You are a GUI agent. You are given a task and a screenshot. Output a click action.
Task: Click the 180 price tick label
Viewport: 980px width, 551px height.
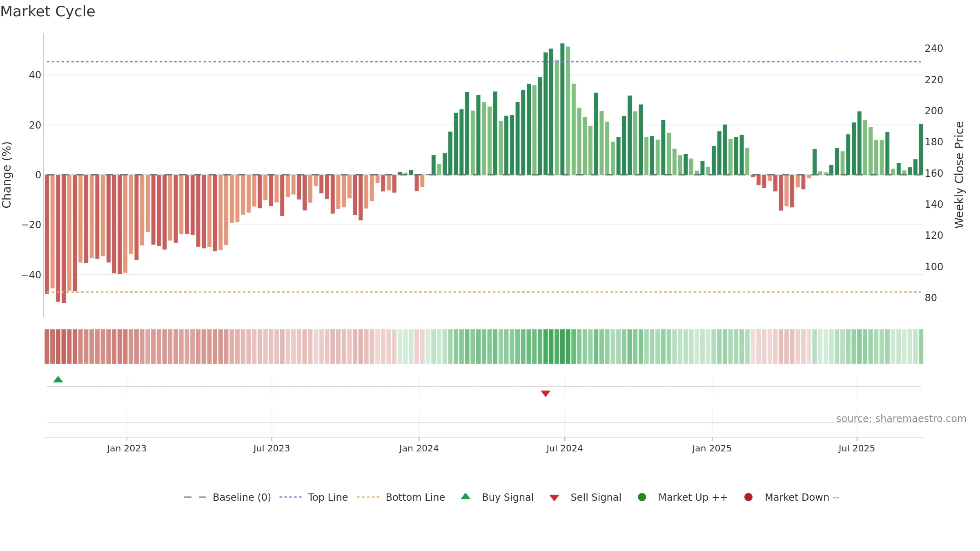pos(934,142)
